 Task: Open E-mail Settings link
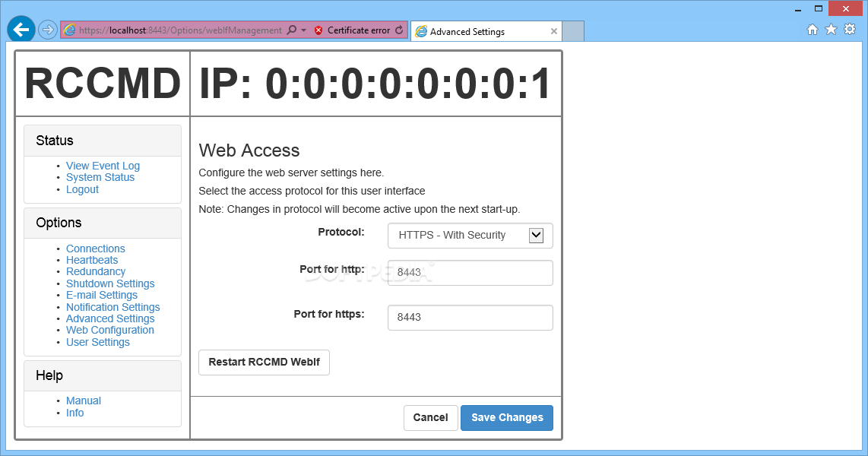[x=102, y=295]
